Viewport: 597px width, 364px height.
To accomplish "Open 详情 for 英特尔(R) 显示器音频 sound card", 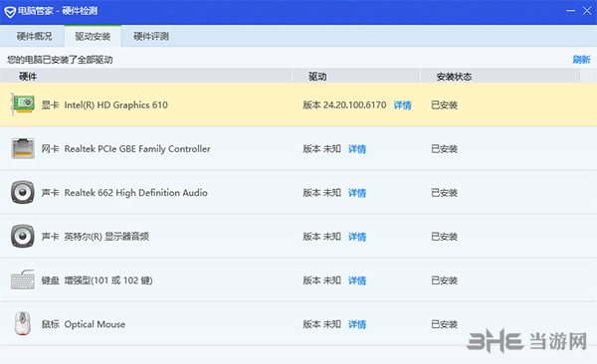I will (357, 237).
